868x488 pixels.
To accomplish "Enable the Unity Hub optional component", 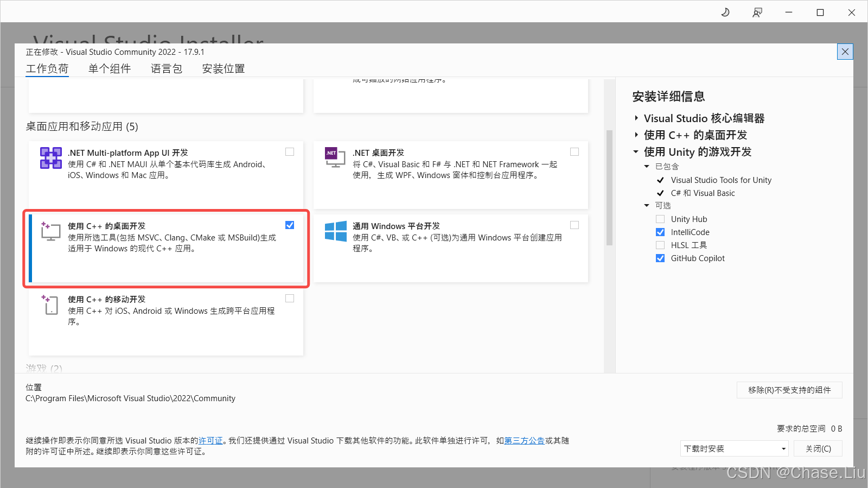I will (660, 219).
